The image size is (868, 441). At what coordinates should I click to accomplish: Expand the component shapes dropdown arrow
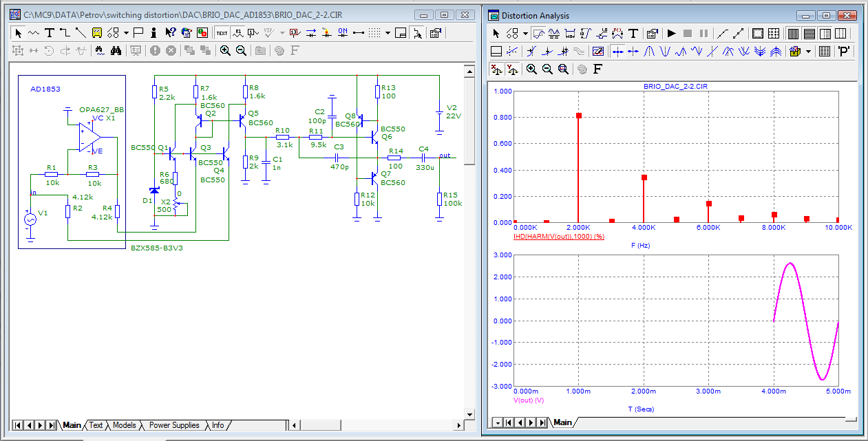126,32
